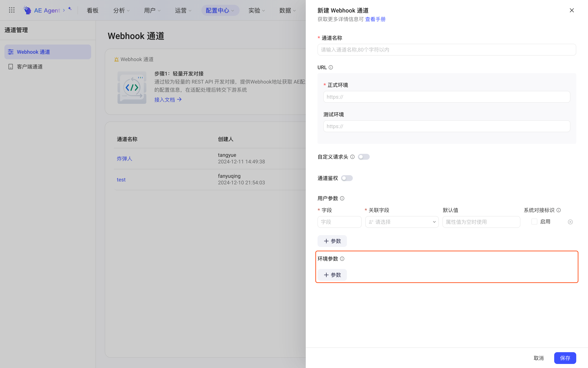Image resolution: width=588 pixels, height=368 pixels.
Task: Open the 看板 tab
Action: (x=93, y=10)
